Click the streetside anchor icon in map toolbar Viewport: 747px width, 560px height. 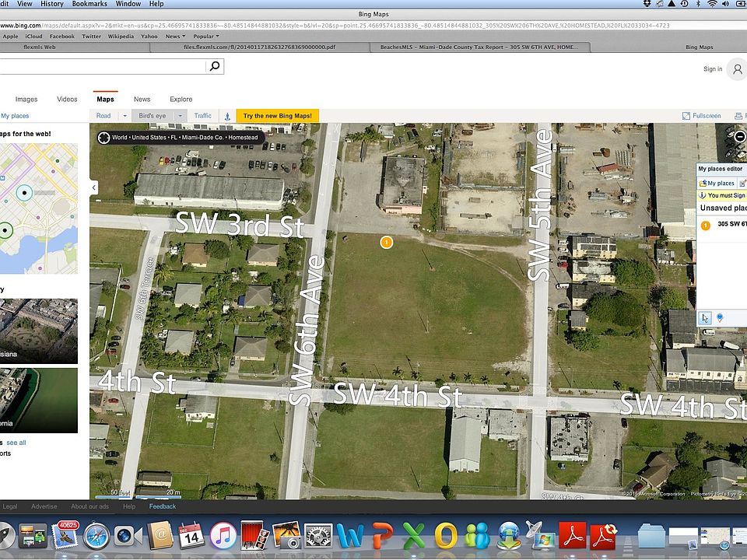pos(227,116)
